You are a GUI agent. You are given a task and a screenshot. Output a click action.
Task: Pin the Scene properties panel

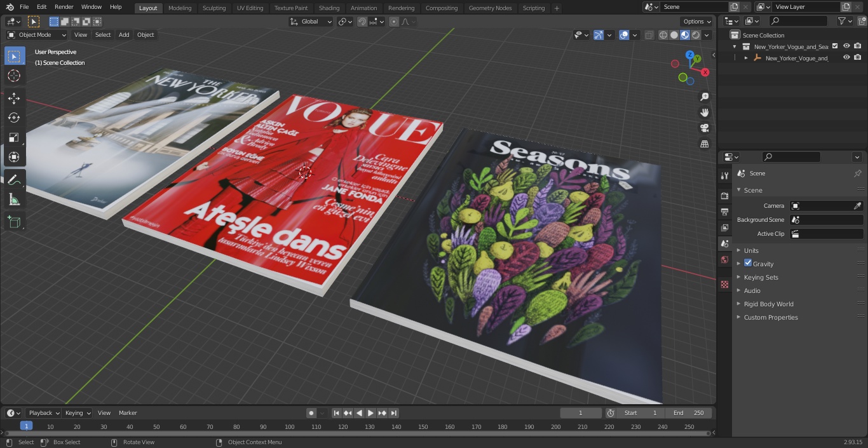click(857, 173)
